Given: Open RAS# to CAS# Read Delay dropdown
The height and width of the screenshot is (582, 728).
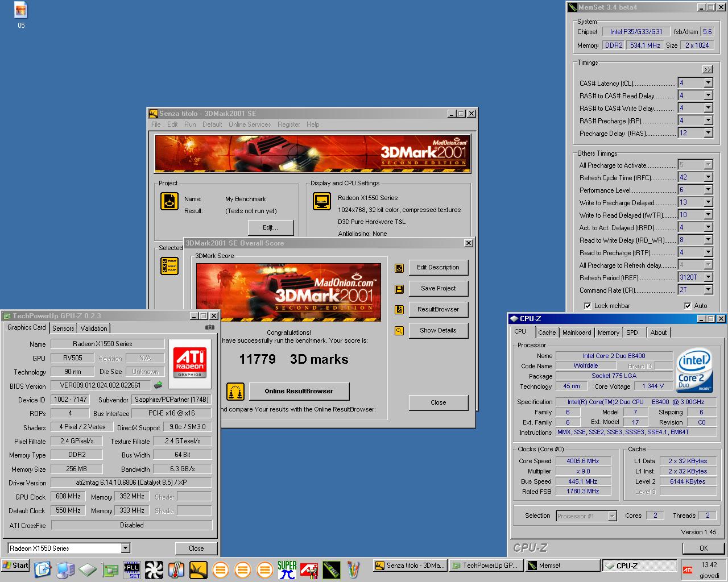Looking at the screenshot, I should pos(708,95).
